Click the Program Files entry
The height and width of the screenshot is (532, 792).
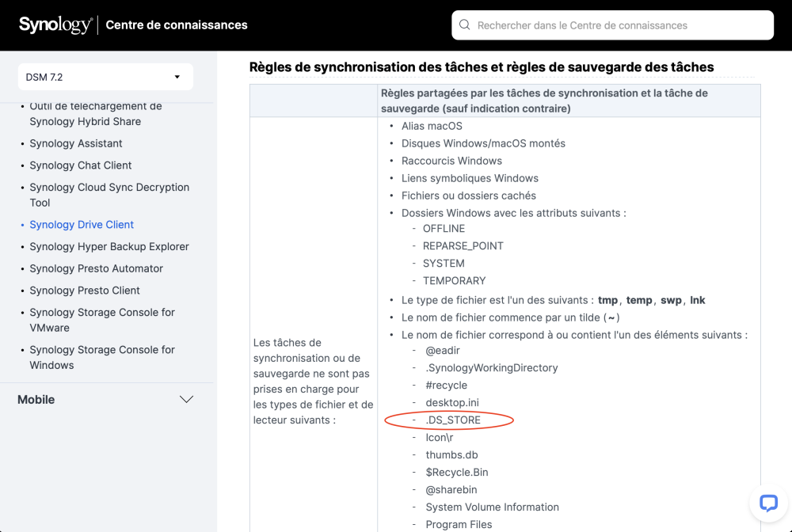(459, 524)
